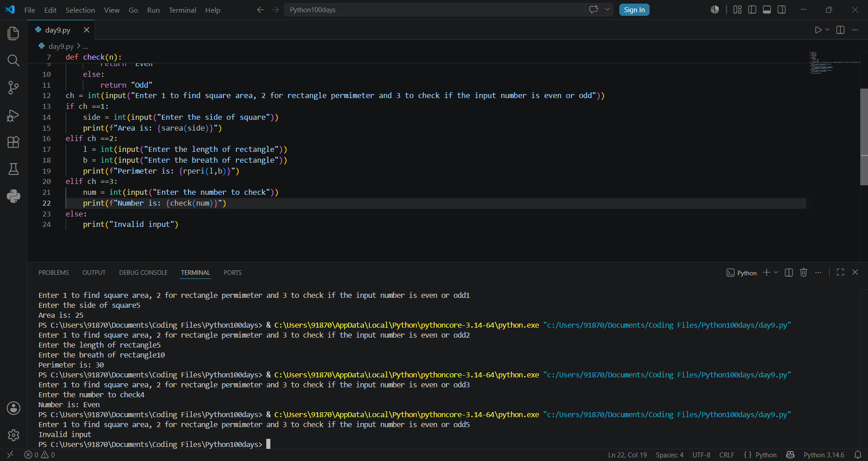Open terminal panel More Actions ellipsis
This screenshot has width=868, height=461.
818,273
